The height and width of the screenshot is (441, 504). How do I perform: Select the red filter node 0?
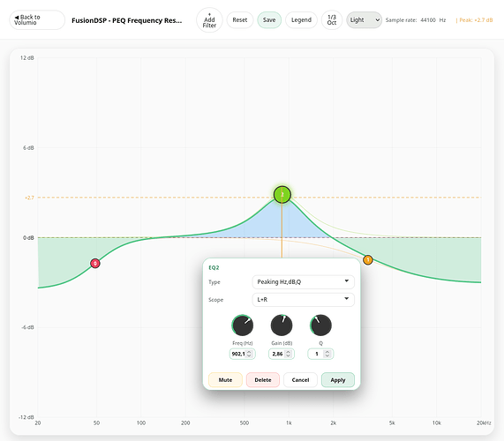click(x=95, y=264)
